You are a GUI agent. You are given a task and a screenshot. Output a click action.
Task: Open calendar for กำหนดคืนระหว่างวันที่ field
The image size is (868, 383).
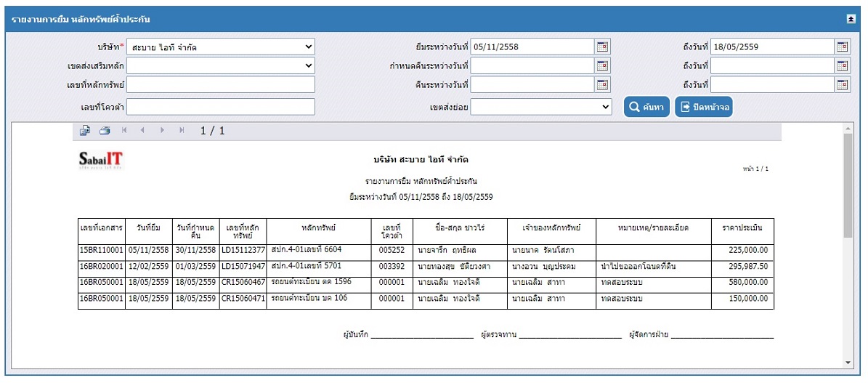(x=602, y=66)
